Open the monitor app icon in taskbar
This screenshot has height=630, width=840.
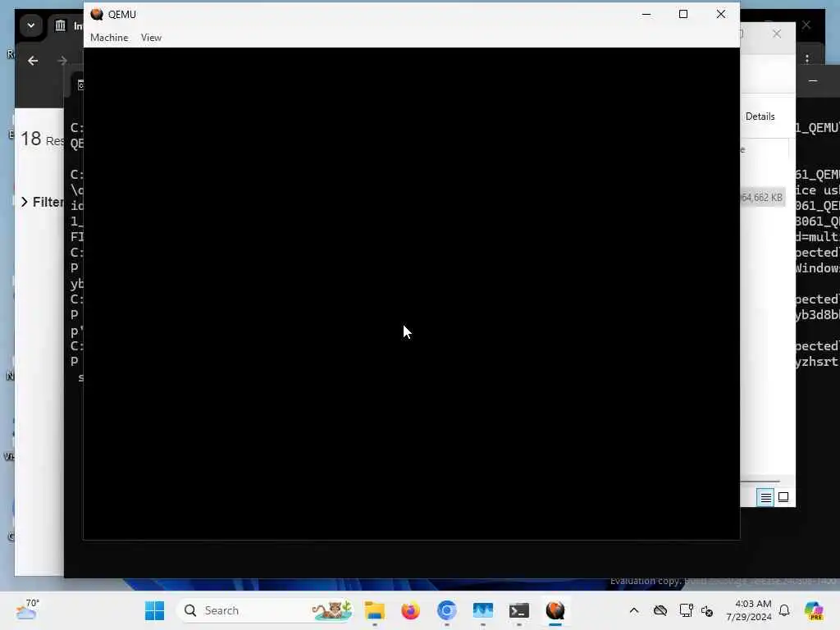(482, 610)
